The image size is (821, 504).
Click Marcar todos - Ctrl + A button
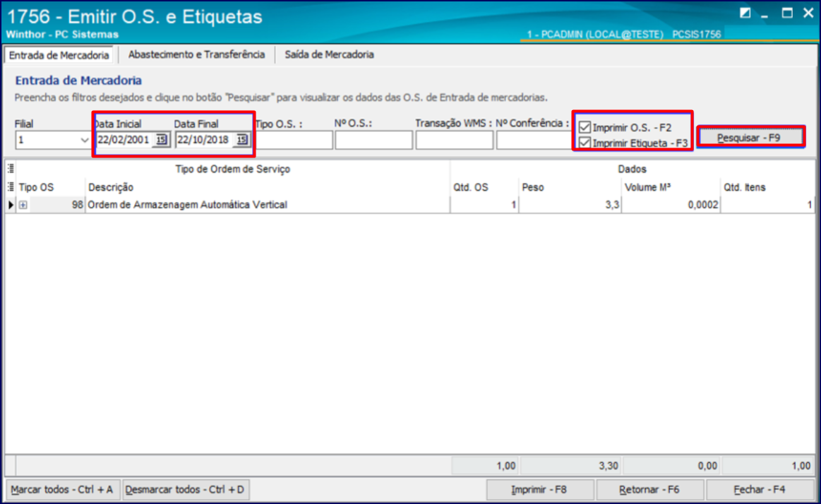(62, 489)
